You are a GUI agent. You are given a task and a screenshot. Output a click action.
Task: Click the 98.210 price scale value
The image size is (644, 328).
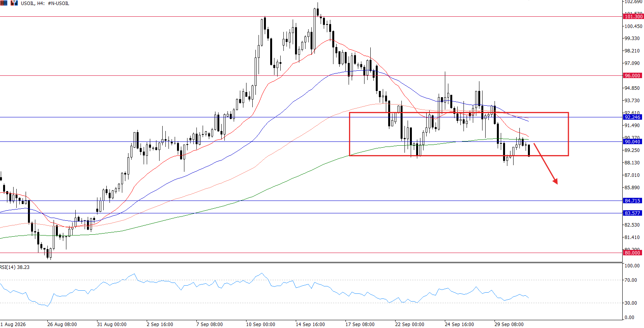point(632,51)
